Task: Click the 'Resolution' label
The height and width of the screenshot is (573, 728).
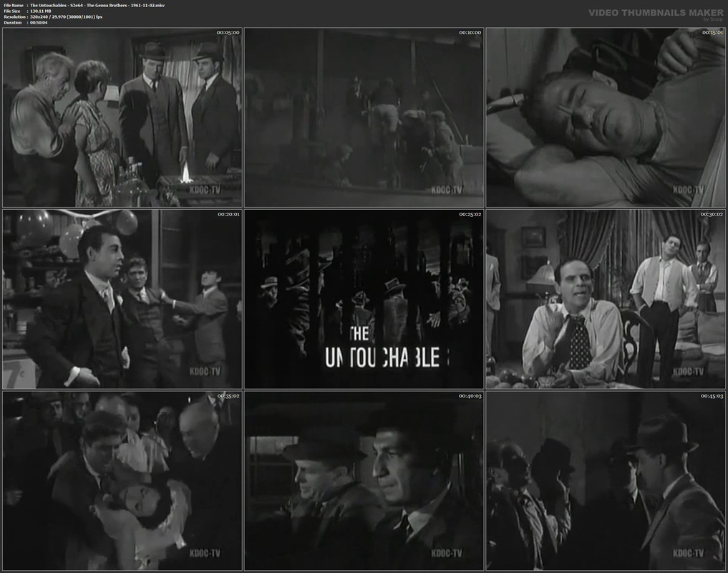Action: [x=14, y=16]
